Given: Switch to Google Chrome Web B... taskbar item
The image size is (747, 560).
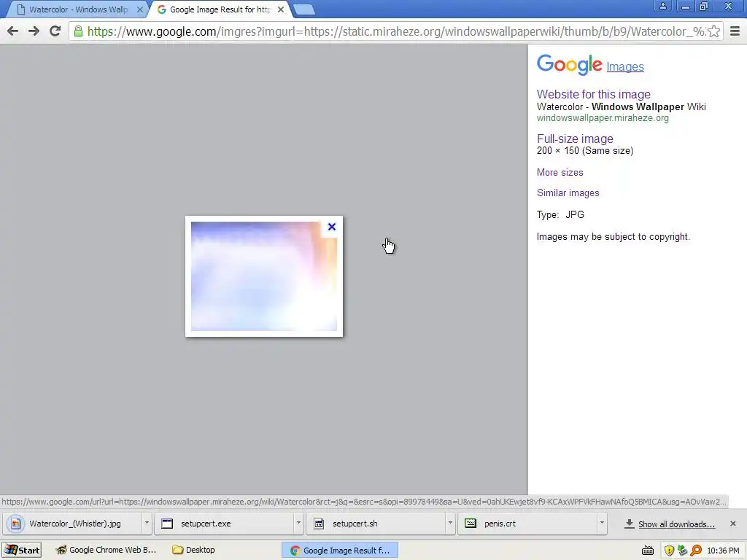Looking at the screenshot, I should coord(106,550).
